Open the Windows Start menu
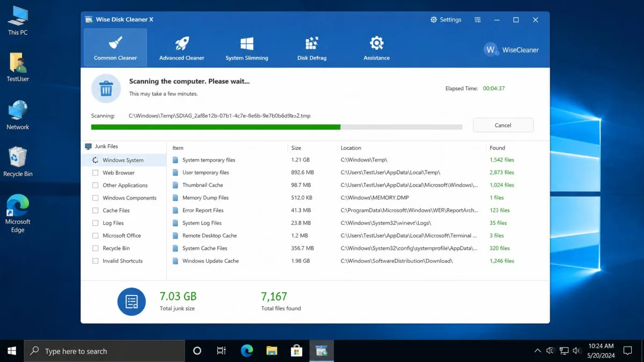This screenshot has width=644, height=362. [x=12, y=351]
